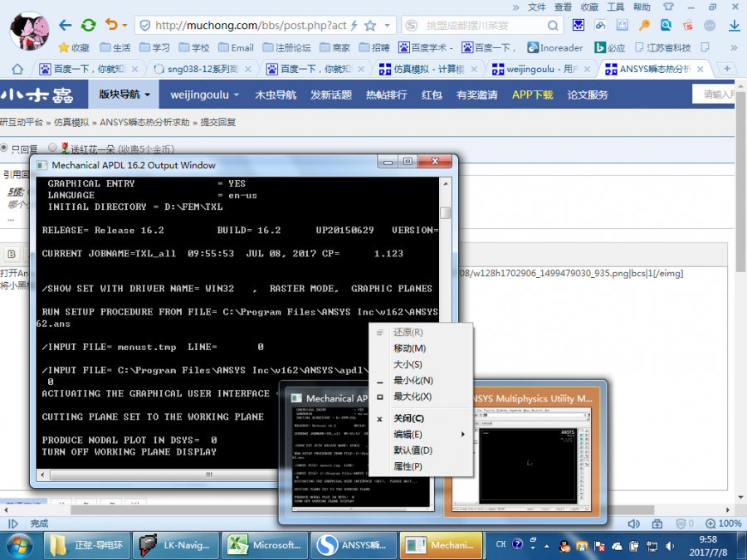Click the orange key password extension icon
Screen dimensions: 747x560
tap(644, 25)
